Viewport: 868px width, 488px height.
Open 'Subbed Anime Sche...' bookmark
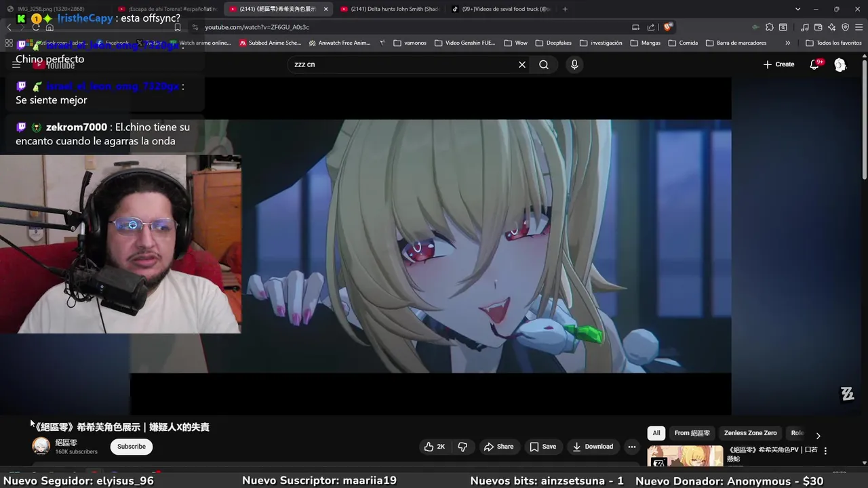270,43
